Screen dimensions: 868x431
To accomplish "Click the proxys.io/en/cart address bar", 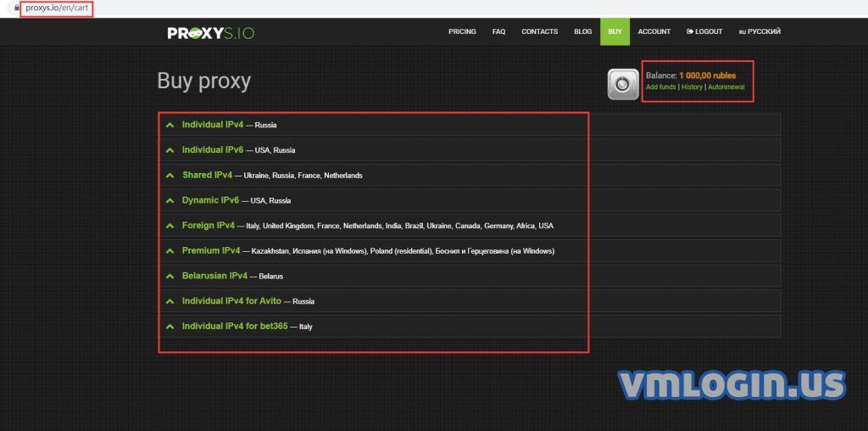I will [57, 8].
